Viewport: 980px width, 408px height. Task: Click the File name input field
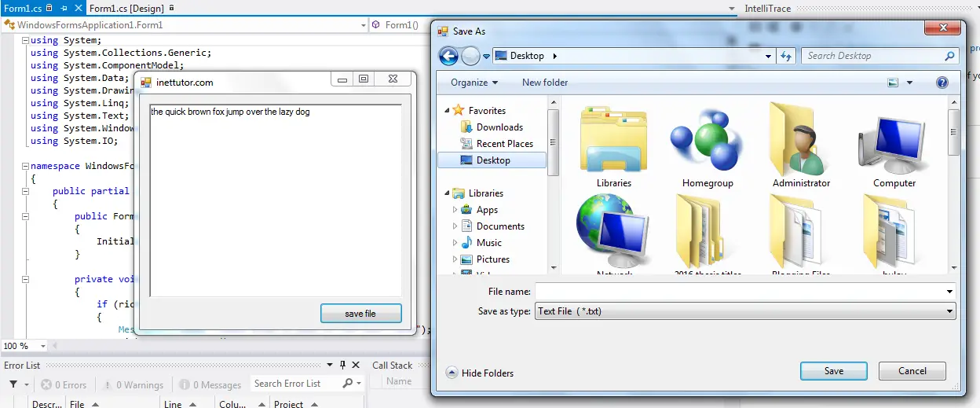[740, 292]
